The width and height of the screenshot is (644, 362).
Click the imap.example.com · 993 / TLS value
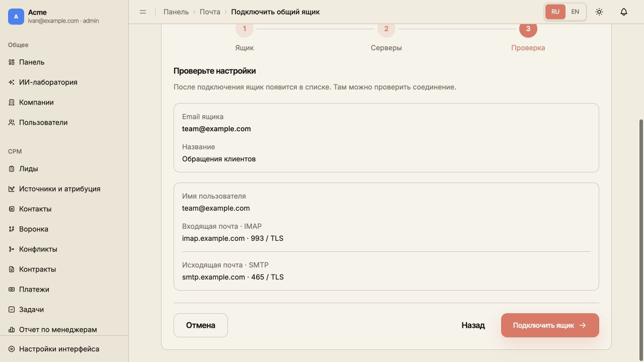coord(232,238)
